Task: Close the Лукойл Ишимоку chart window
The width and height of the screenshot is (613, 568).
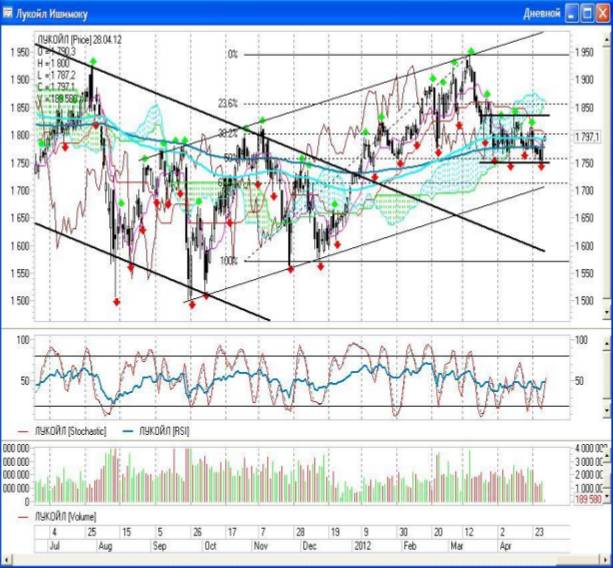Action: pos(602,14)
